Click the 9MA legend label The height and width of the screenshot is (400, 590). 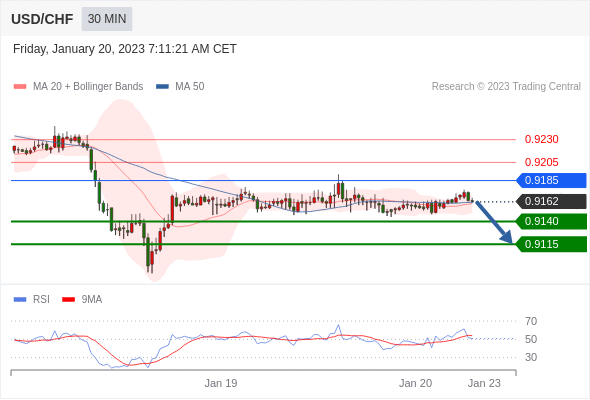point(92,300)
